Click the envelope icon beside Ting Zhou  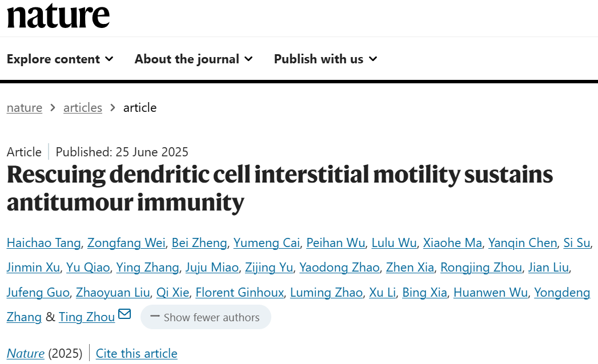[125, 315]
